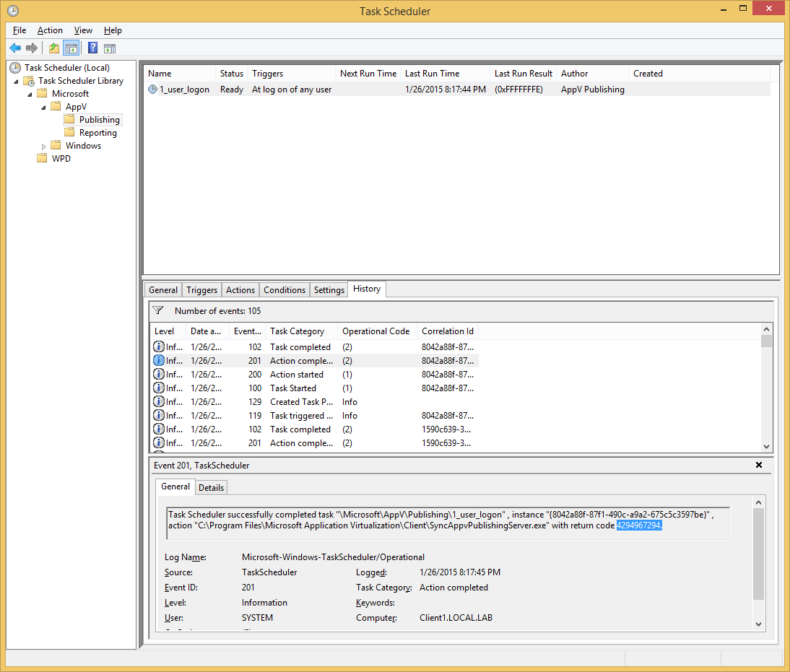Select the History tab
The height and width of the screenshot is (672, 790).
367,289
